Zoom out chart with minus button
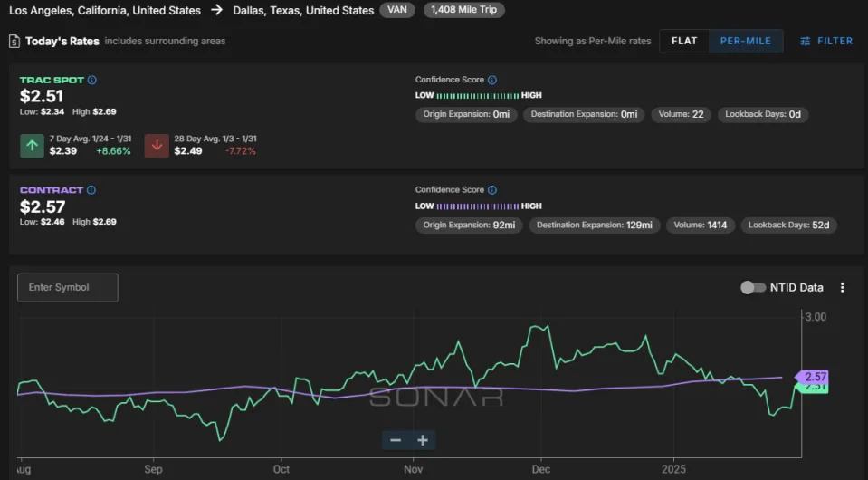Viewport: 868px width, 480px height. coord(396,440)
